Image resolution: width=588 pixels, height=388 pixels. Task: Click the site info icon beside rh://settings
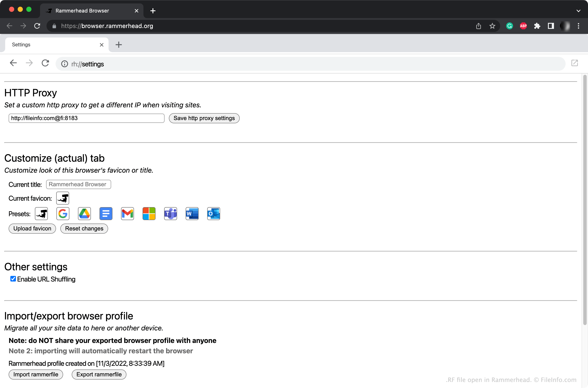tap(65, 64)
